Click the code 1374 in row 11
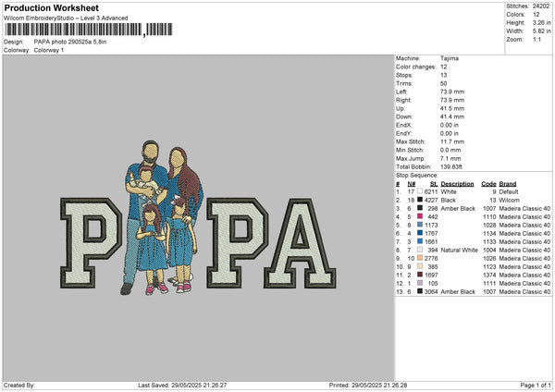The width and height of the screenshot is (555, 392). (489, 275)
